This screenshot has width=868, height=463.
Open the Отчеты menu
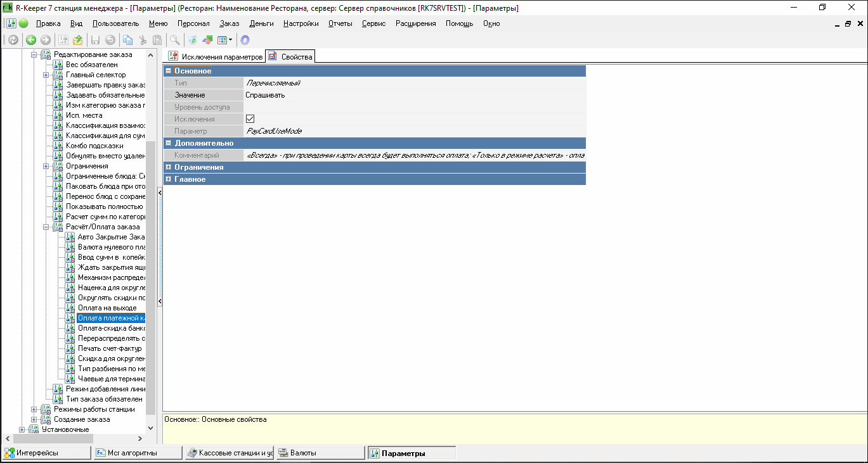point(340,23)
